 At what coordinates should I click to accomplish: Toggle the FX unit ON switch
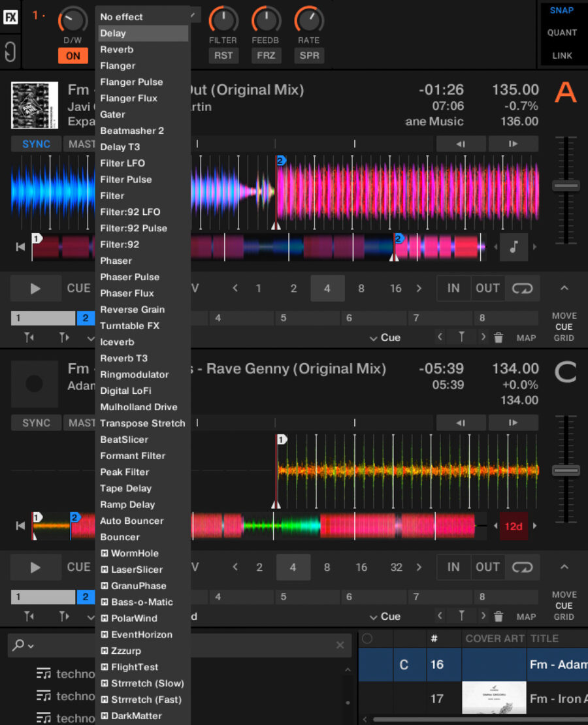coord(73,56)
